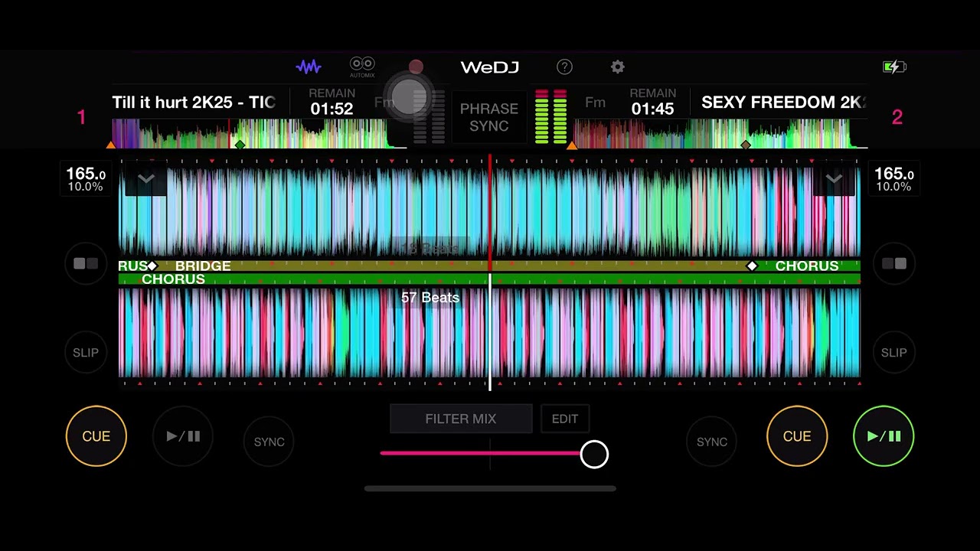980x551 pixels.
Task: Expand deck 2 waveform chevron
Action: coord(834,179)
